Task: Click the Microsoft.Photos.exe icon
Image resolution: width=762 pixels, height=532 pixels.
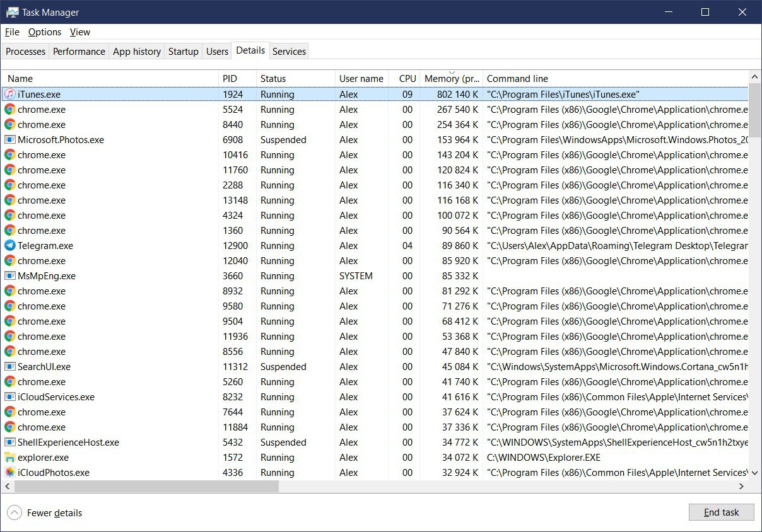Action: coord(10,139)
